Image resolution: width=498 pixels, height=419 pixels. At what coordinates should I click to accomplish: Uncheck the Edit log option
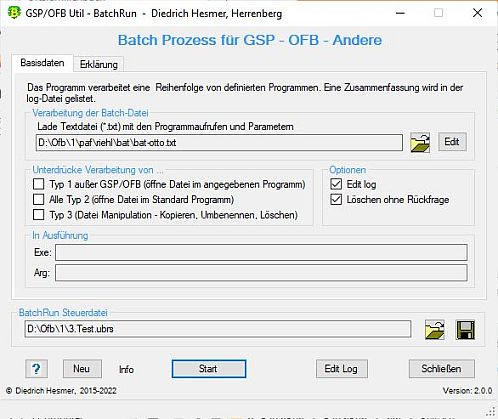pyautogui.click(x=336, y=184)
